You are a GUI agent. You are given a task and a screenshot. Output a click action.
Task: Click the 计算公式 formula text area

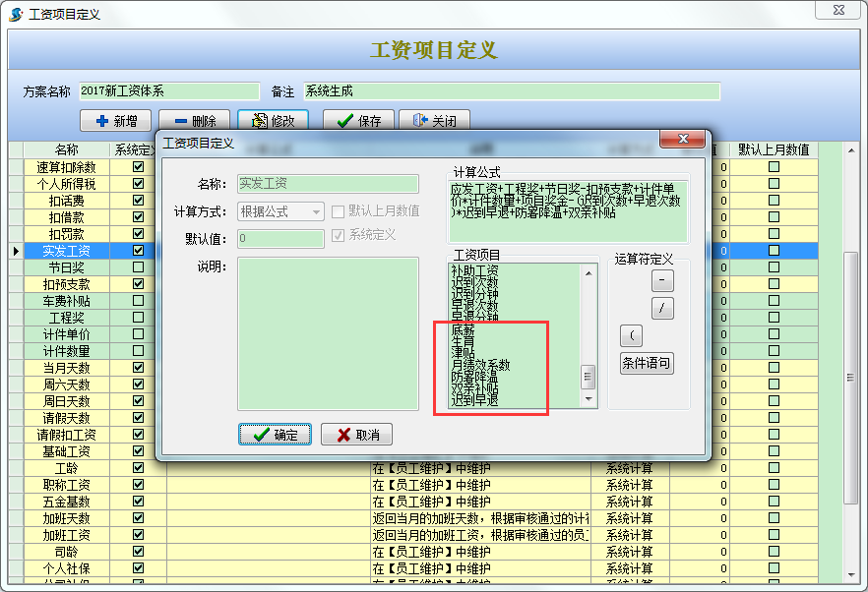(568, 211)
